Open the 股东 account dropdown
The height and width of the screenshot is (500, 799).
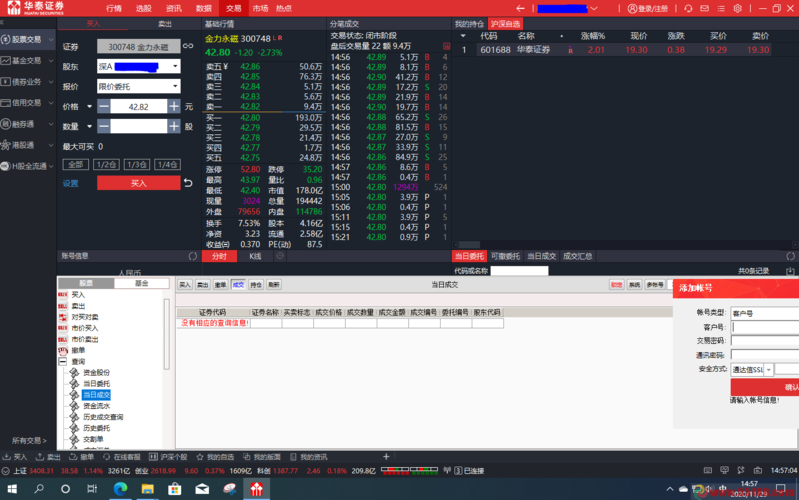point(175,66)
